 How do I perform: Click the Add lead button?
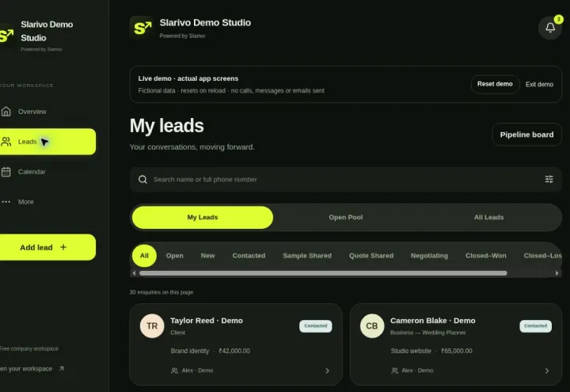pyautogui.click(x=48, y=247)
